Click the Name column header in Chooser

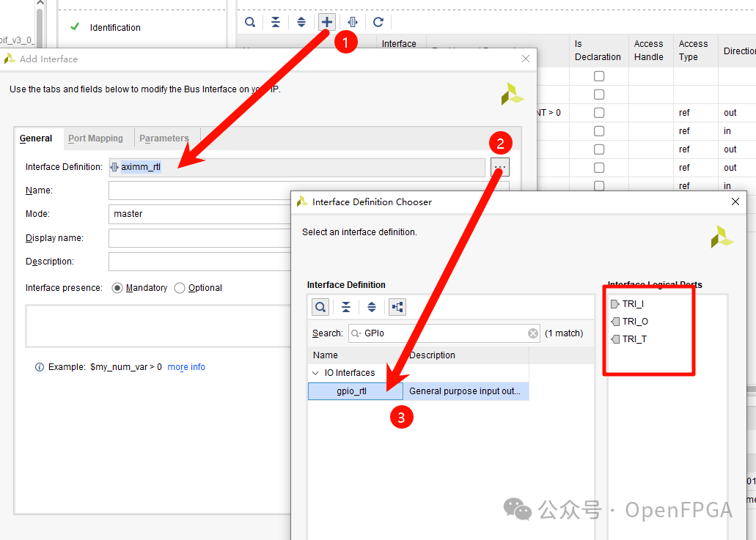(x=356, y=355)
